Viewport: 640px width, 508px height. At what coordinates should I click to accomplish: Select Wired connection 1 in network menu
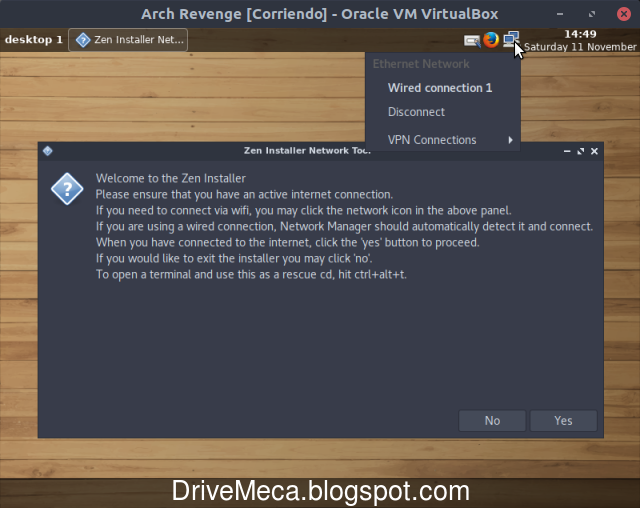pos(440,88)
